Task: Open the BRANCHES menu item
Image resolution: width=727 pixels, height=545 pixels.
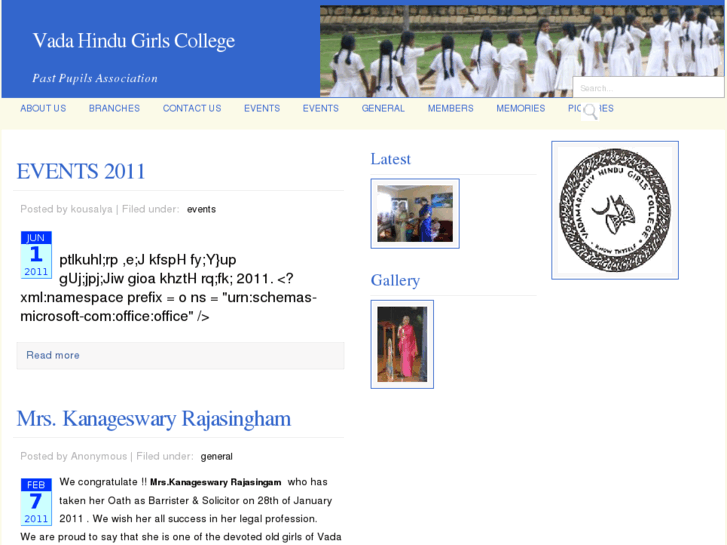Action: pos(114,109)
